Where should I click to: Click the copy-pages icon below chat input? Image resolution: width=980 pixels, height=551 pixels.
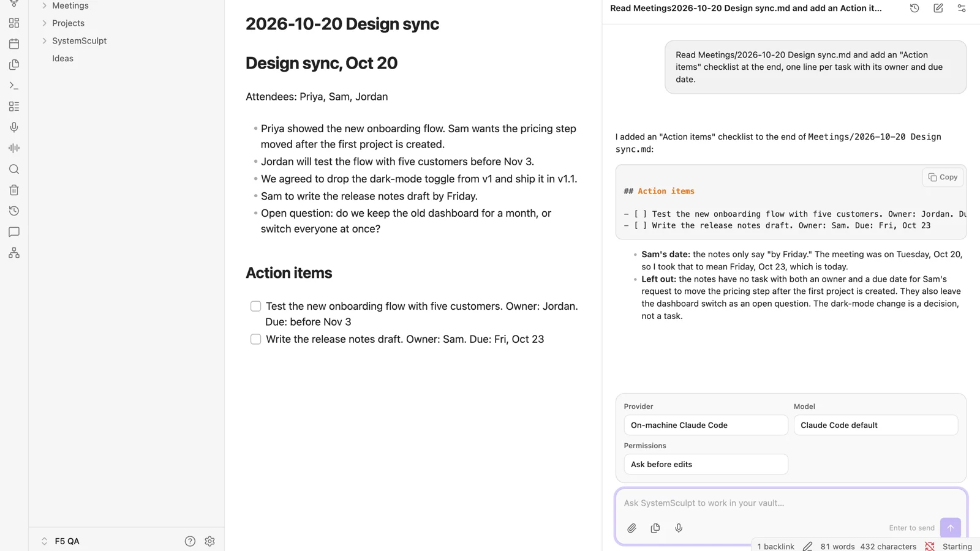tap(655, 528)
